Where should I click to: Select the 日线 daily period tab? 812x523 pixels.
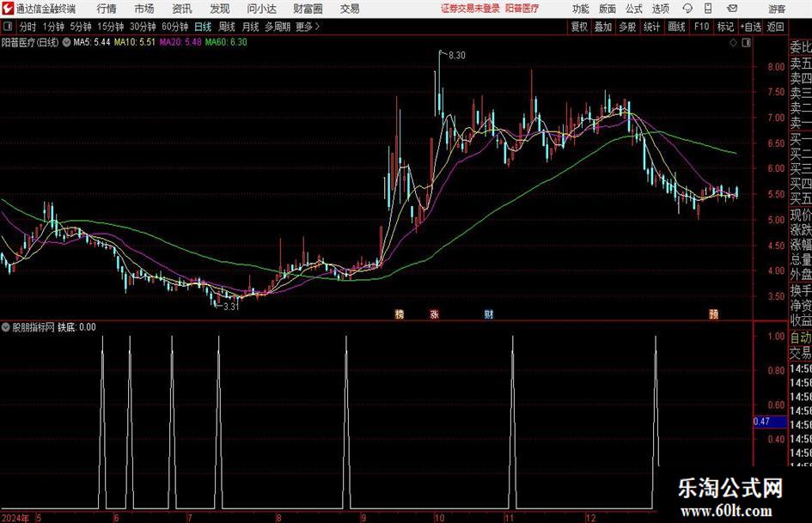203,27
